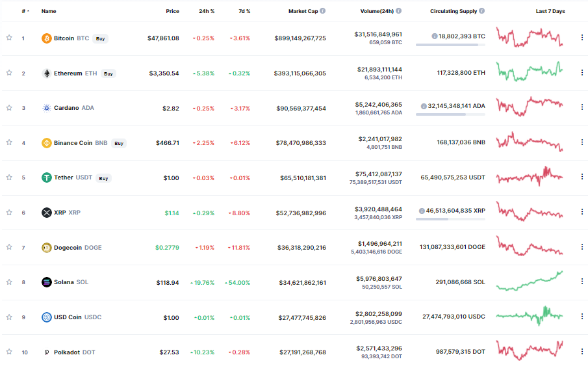Toggle the XRP watchlist star

coord(9,213)
